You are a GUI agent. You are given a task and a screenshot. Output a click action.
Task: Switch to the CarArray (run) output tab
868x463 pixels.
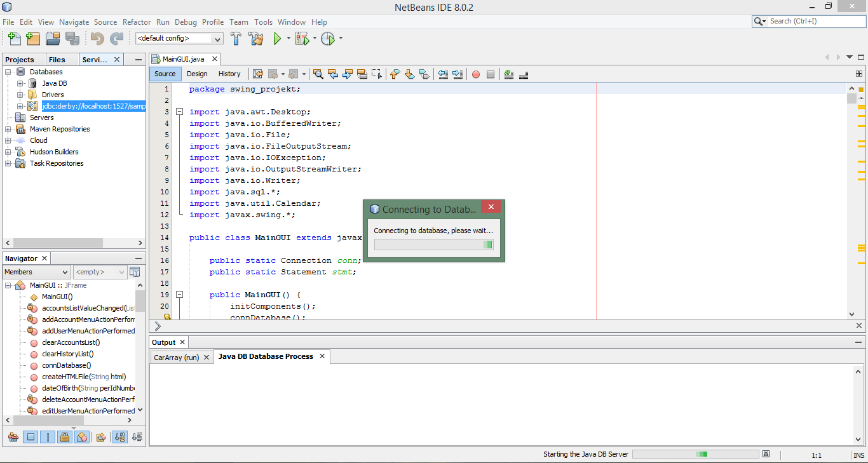[x=176, y=357]
